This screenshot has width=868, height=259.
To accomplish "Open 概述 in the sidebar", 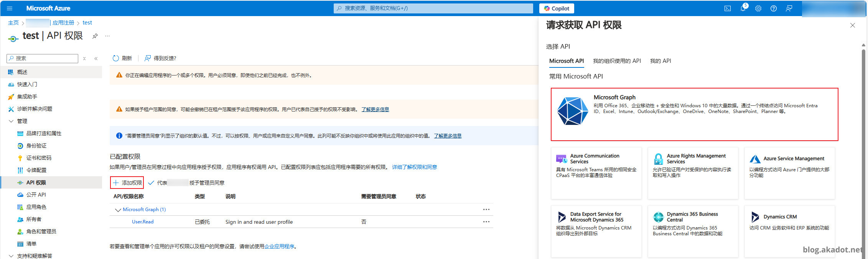I will [x=51, y=72].
